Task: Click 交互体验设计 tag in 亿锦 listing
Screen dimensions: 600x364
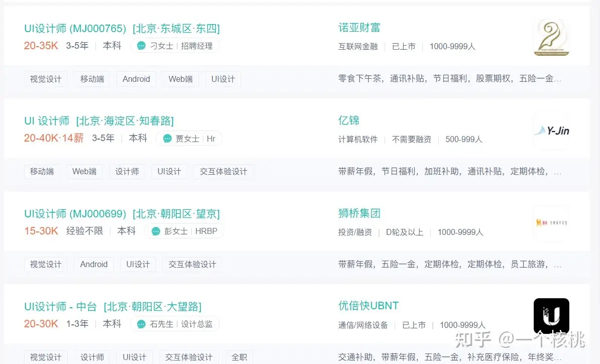Action: [223, 172]
